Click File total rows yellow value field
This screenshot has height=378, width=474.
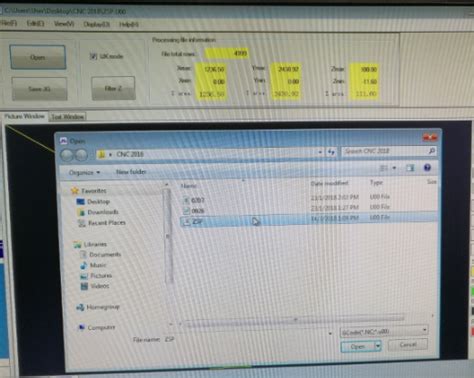226,53
